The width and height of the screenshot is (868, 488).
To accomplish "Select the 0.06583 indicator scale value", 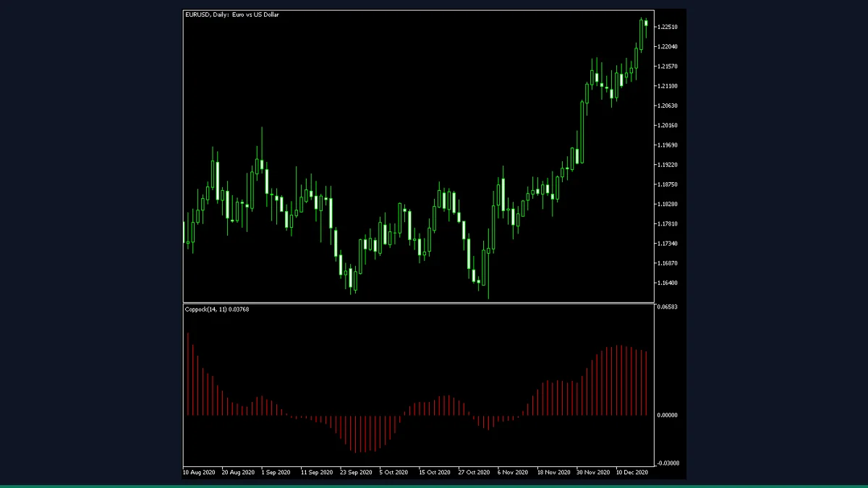I will 668,307.
